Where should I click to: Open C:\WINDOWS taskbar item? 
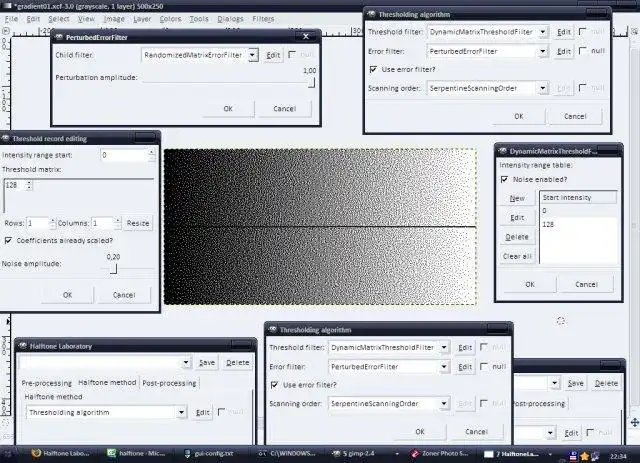point(288,453)
